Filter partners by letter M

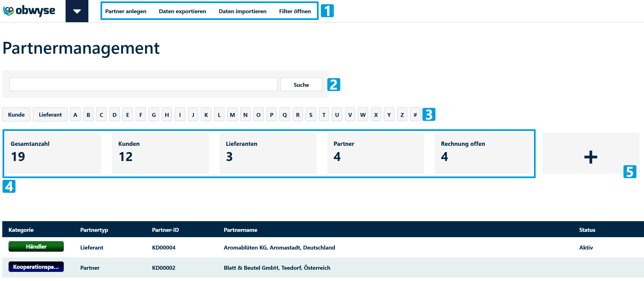pyautogui.click(x=232, y=115)
